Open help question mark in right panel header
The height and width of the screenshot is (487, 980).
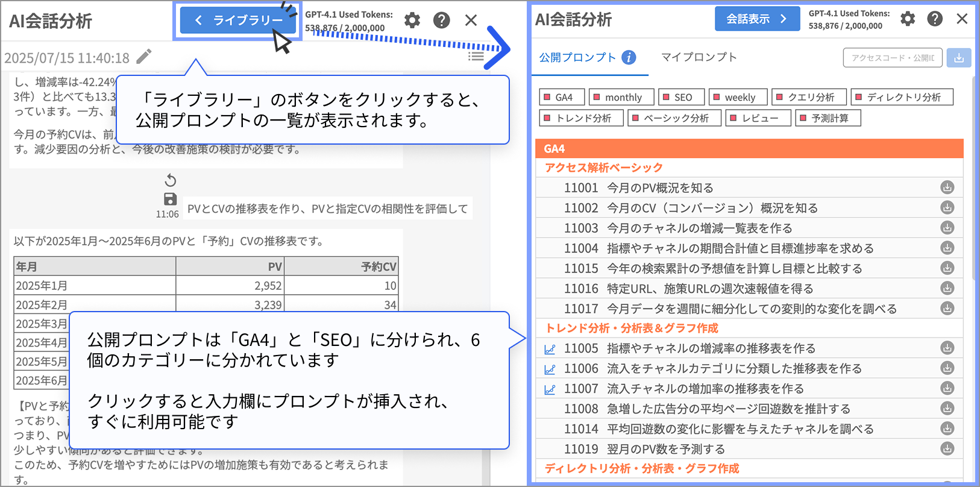tap(934, 19)
